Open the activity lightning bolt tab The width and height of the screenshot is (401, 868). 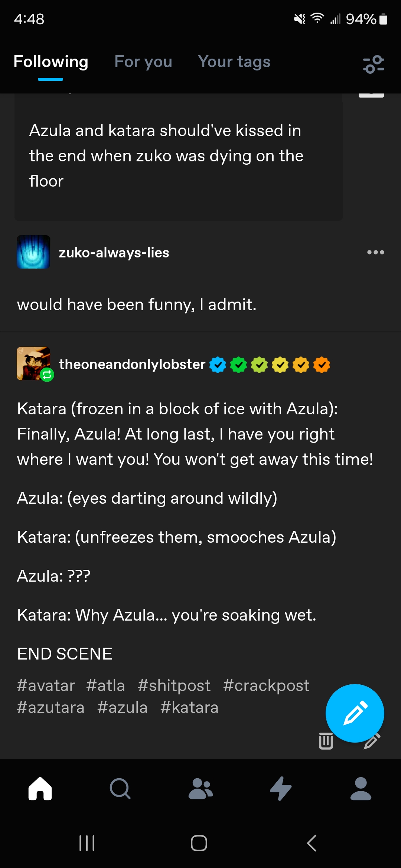[281, 788]
